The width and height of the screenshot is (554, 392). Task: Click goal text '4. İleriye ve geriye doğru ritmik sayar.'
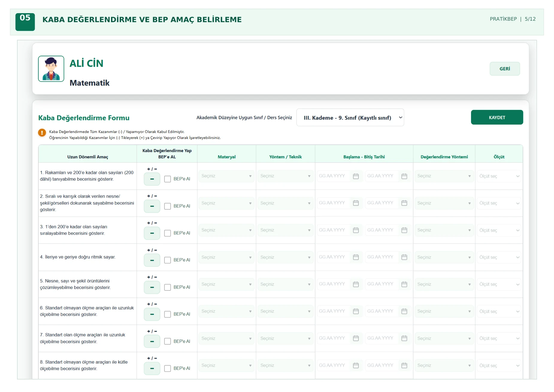78,257
